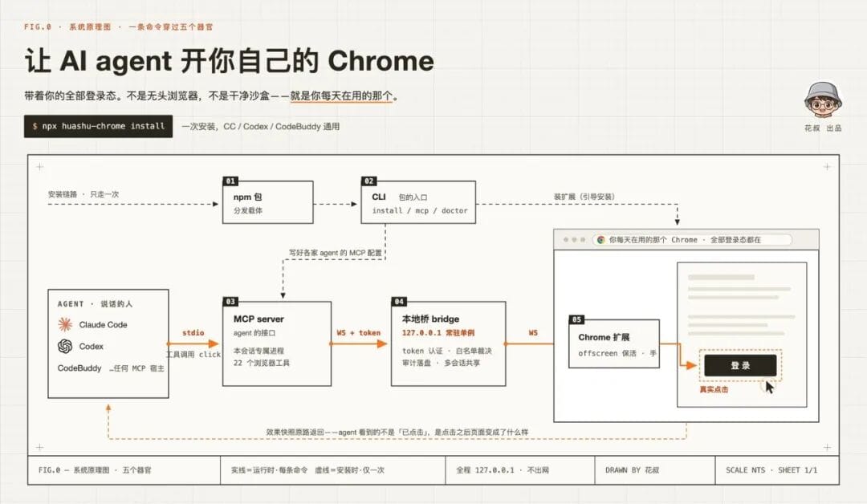
Task: Click the 'Claude Code' text label
Action: [103, 324]
